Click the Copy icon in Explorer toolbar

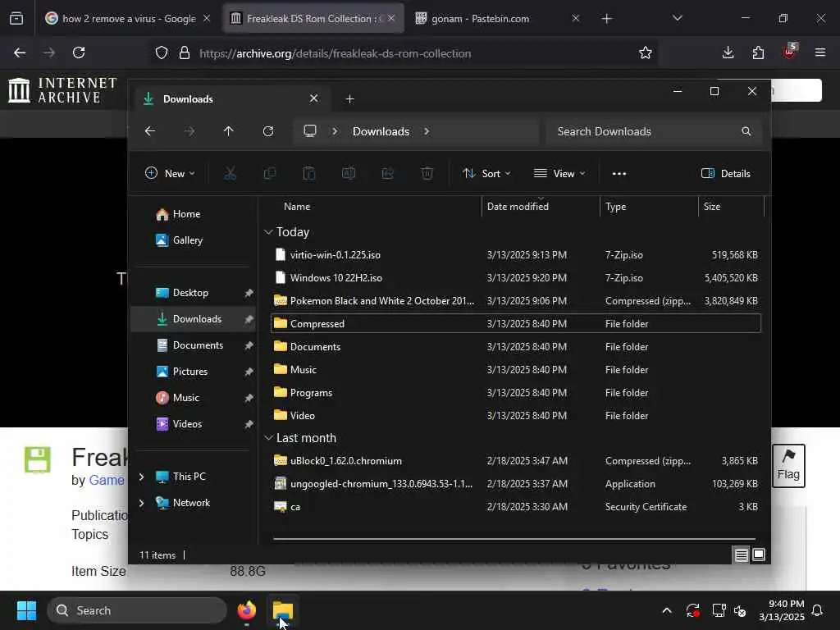(269, 174)
